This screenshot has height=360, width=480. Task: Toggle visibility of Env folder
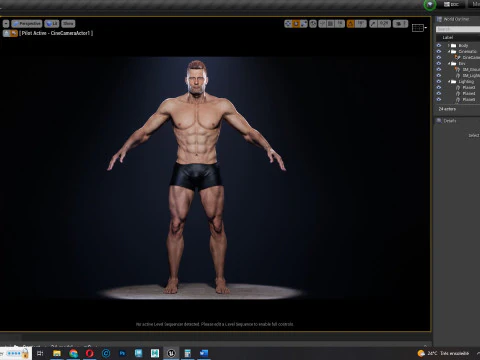(x=439, y=63)
